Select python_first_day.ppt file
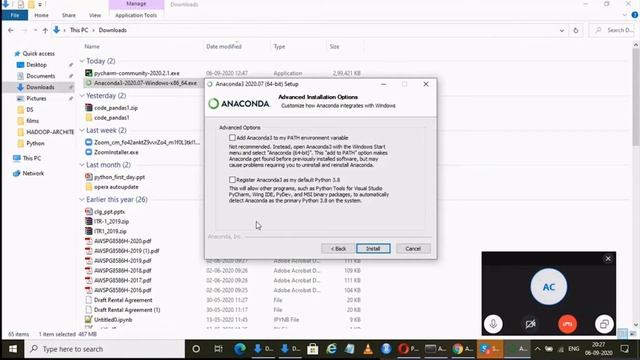The height and width of the screenshot is (360, 640). pyautogui.click(x=120, y=177)
